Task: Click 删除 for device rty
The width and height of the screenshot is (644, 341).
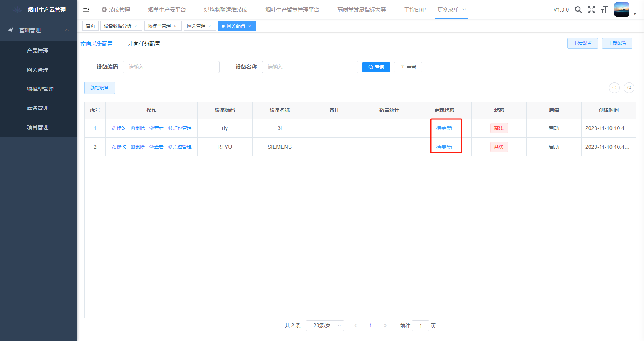Action: click(x=138, y=128)
